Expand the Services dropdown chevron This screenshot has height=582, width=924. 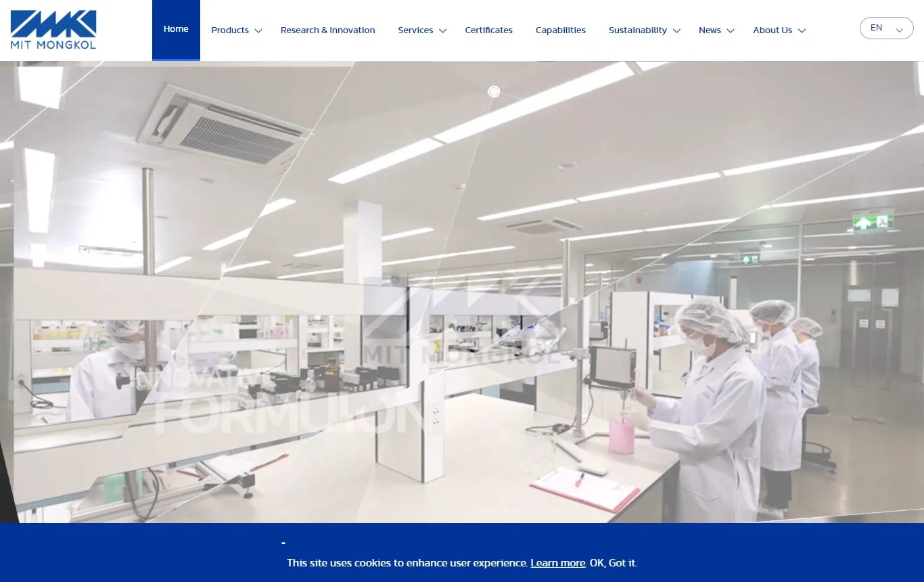click(x=443, y=31)
